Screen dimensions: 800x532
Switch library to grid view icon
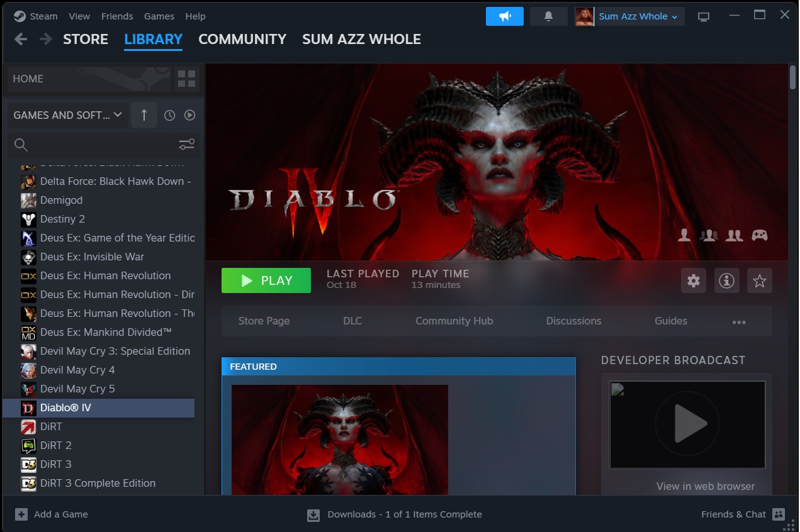click(x=186, y=79)
